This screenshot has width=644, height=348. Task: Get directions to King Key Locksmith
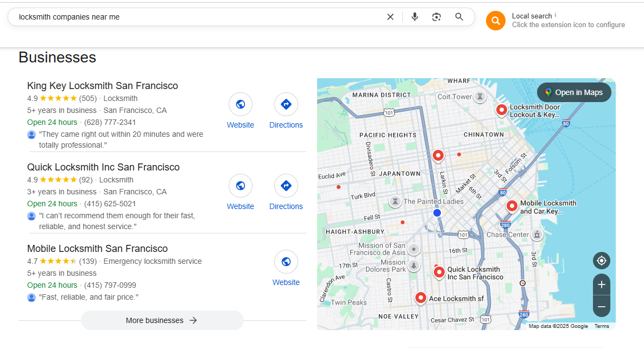(x=286, y=105)
